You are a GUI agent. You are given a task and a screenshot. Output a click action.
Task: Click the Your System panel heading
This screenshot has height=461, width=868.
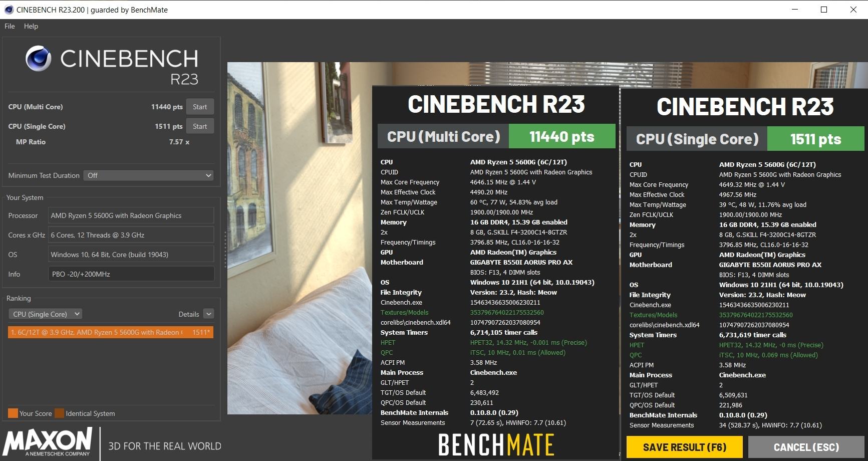point(25,197)
